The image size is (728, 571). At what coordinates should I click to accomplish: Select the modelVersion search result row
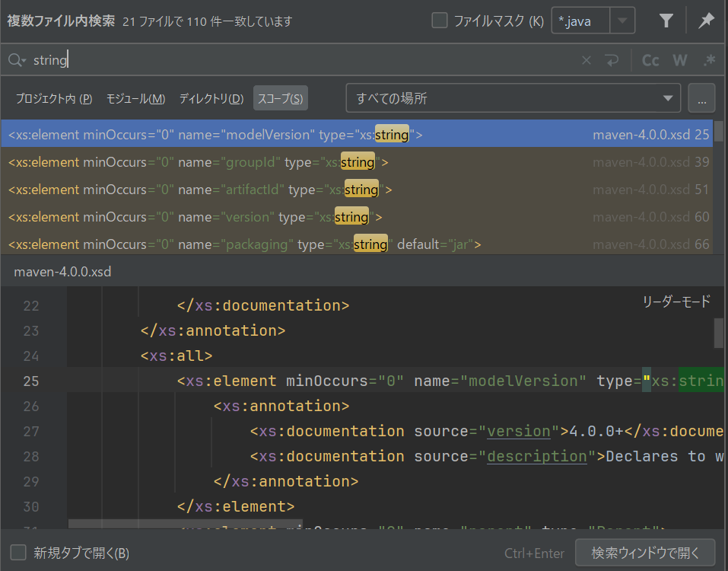click(357, 135)
